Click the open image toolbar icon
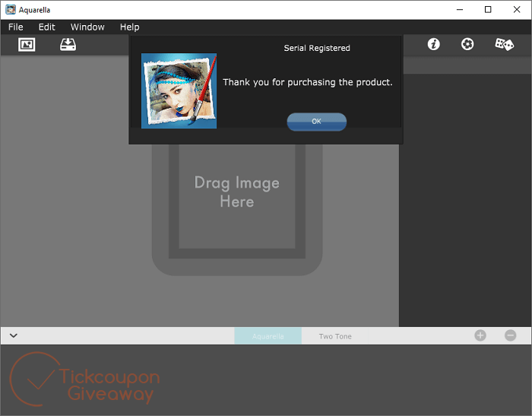532x416 pixels. (27, 44)
